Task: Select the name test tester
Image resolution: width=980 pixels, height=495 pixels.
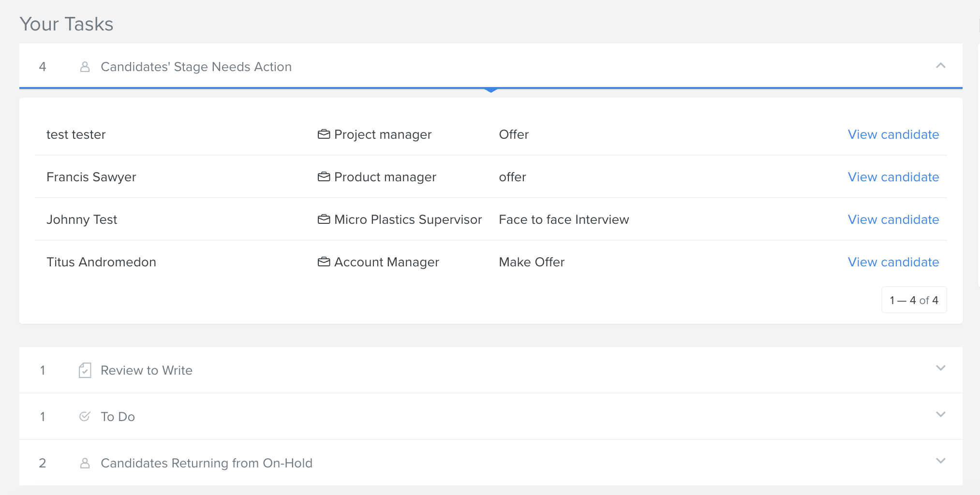Action: click(x=76, y=134)
